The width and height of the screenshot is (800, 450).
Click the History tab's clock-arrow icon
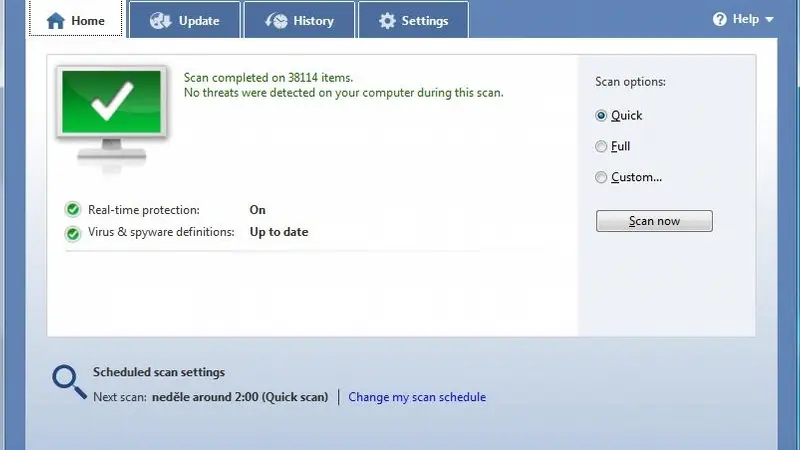click(x=276, y=20)
